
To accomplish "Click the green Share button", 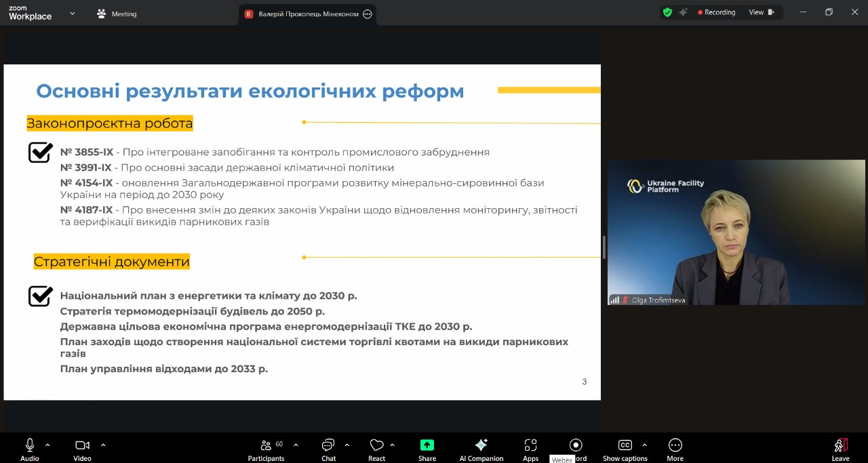I will [427, 445].
